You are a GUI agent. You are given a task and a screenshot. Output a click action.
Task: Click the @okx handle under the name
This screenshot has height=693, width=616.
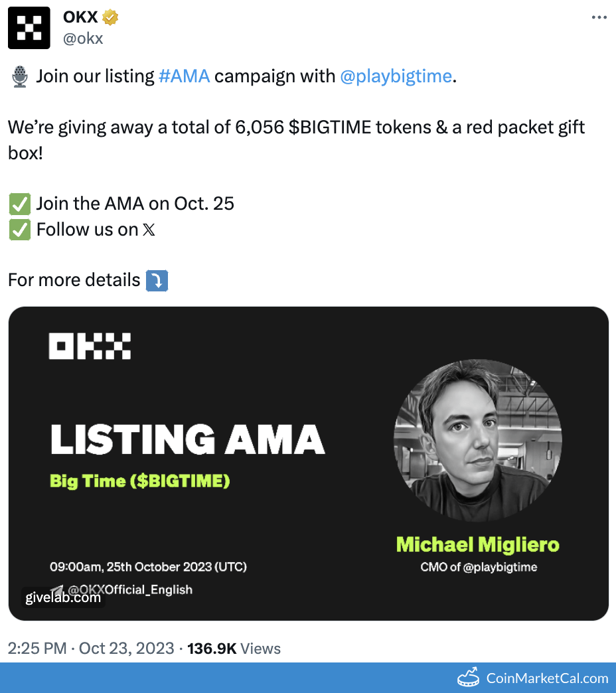pyautogui.click(x=83, y=38)
